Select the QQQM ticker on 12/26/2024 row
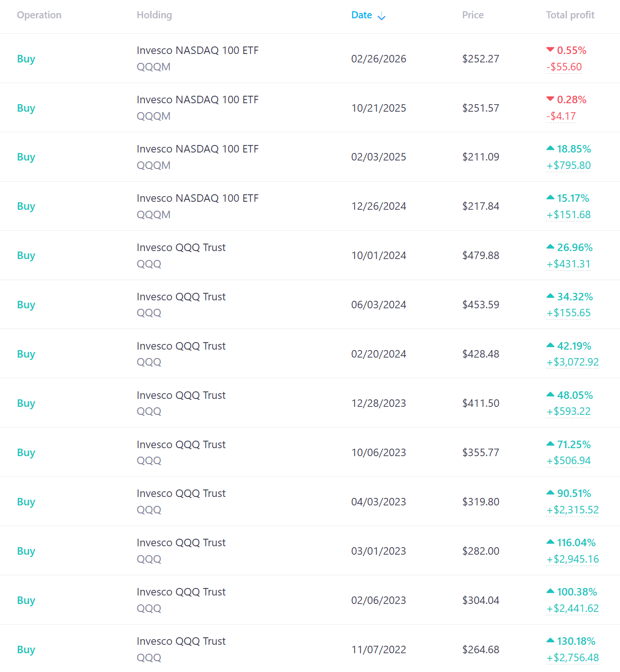620x672 pixels. 153,215
